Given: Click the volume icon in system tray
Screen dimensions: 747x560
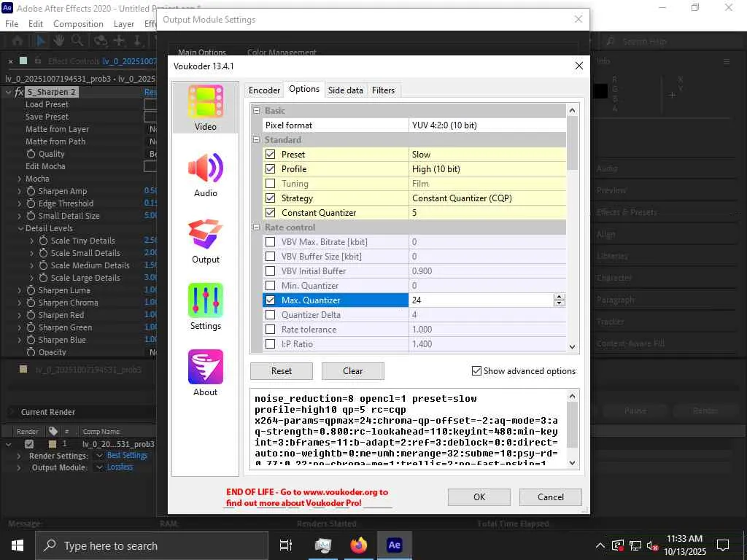Looking at the screenshot, I should pos(652,545).
